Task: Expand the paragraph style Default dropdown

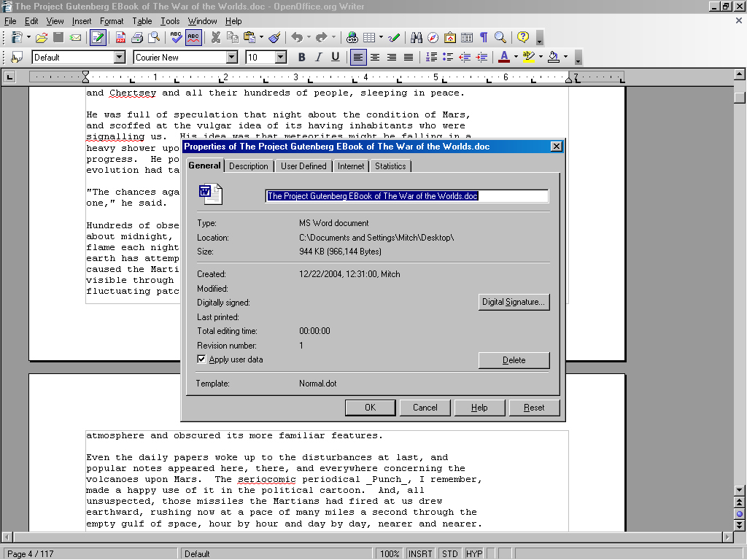Action: click(x=120, y=57)
